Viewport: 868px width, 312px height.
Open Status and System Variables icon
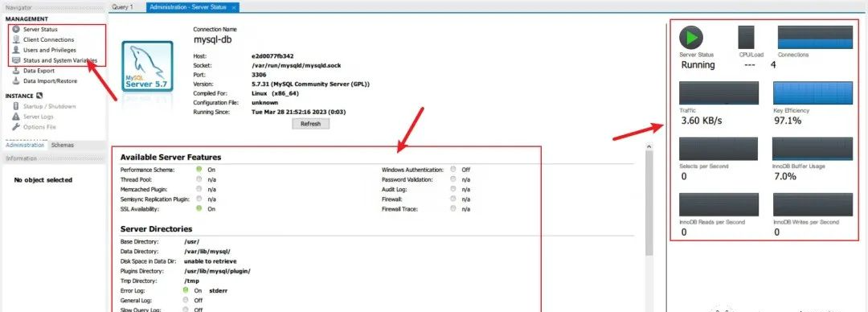pyautogui.click(x=16, y=60)
